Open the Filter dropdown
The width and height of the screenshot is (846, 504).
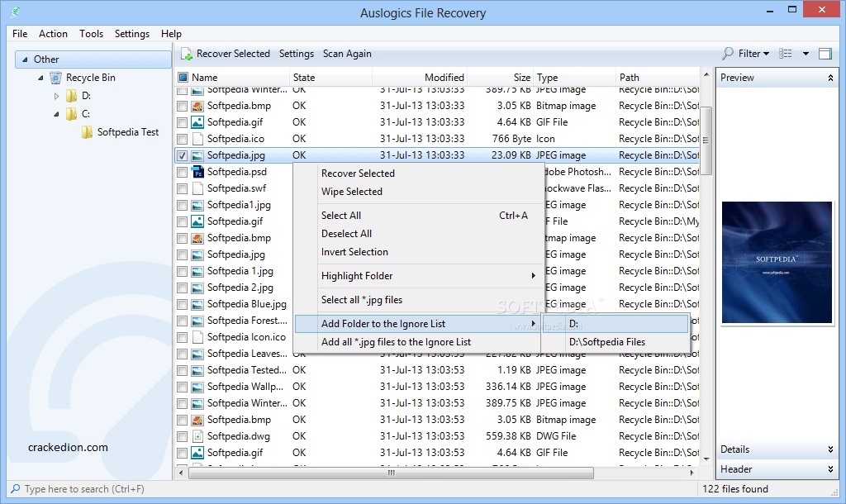[754, 54]
